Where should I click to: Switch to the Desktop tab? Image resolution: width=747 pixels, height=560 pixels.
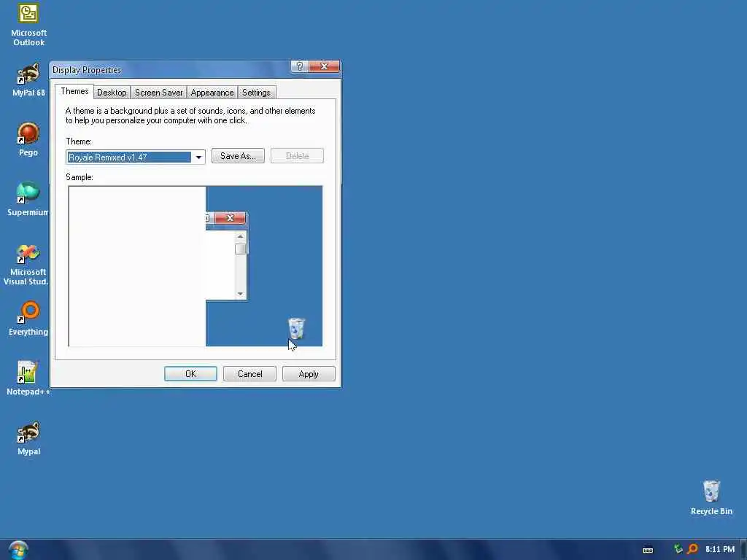[x=112, y=93]
